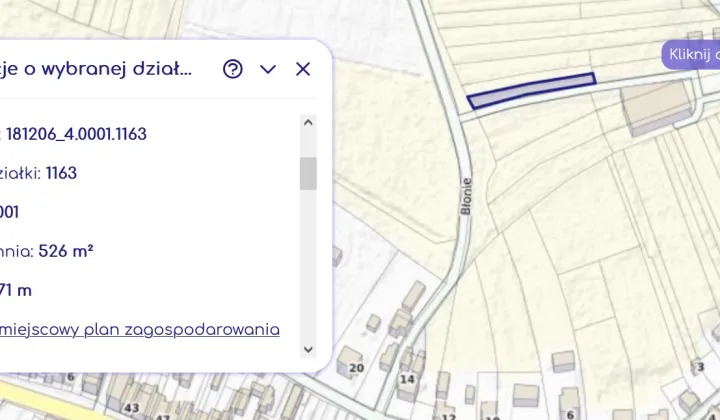Click building number 3 on map

(x=700, y=367)
